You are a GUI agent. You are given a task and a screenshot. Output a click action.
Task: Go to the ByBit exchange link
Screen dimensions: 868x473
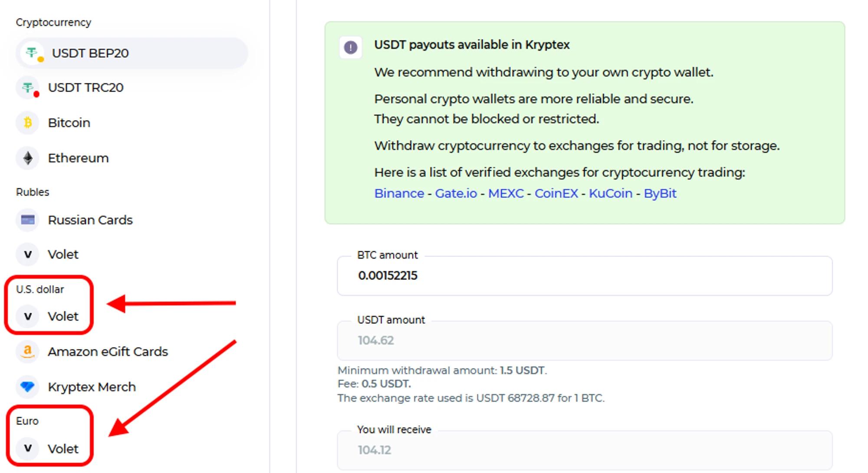click(660, 194)
